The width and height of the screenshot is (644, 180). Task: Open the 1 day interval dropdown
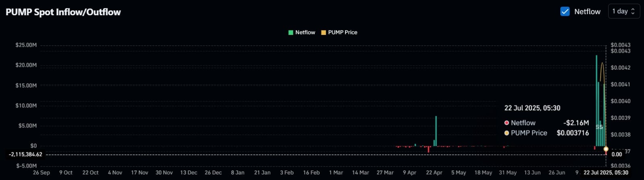[623, 11]
